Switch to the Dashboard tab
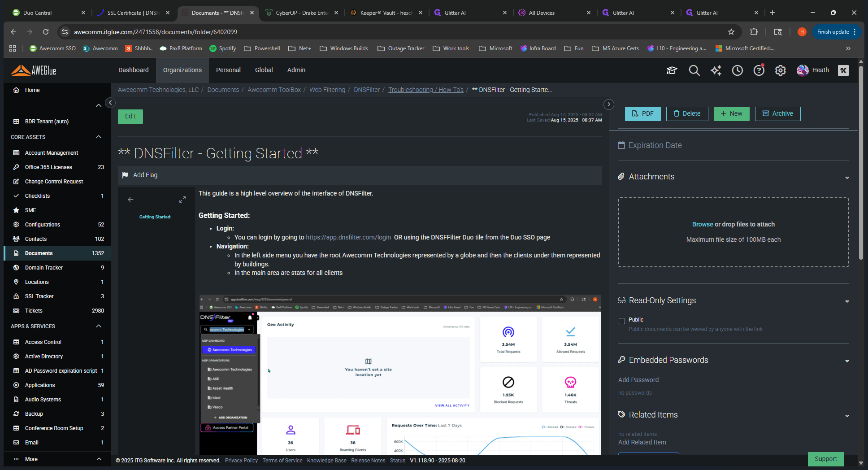Viewport: 868px width, 470px height. tap(134, 70)
